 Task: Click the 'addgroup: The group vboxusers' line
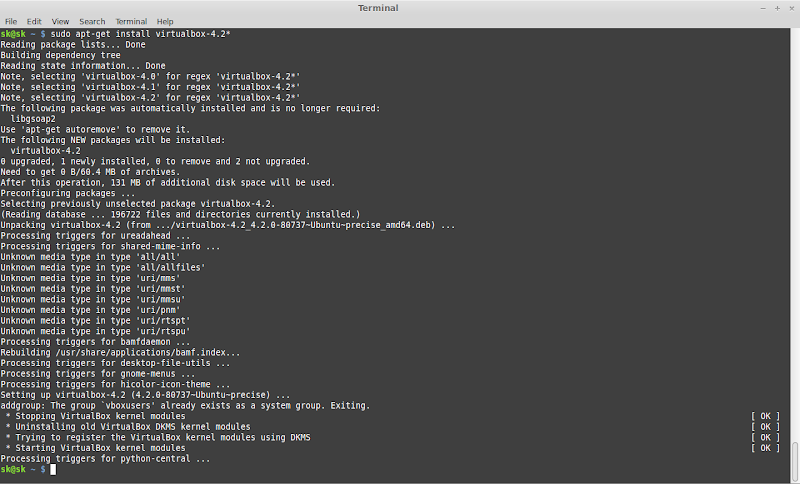pos(185,406)
